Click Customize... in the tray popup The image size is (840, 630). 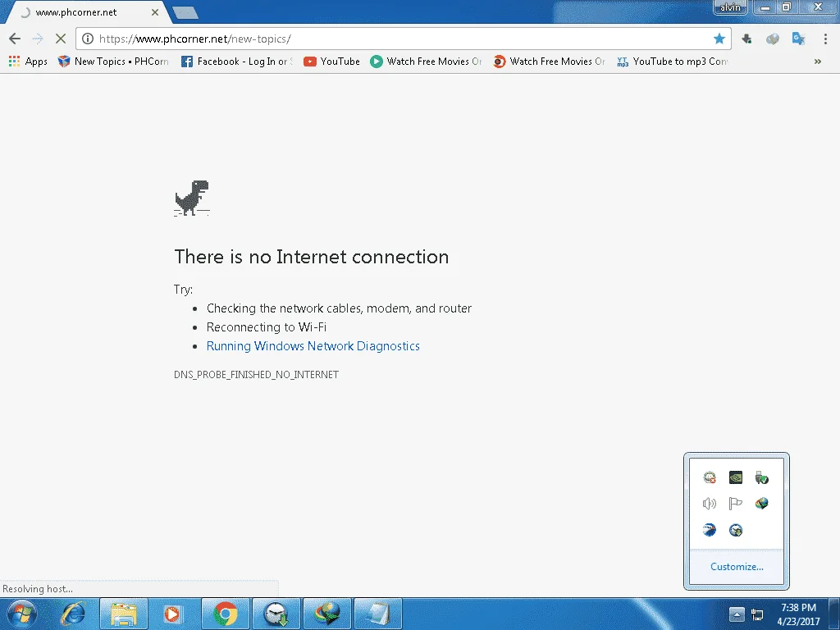(x=737, y=566)
